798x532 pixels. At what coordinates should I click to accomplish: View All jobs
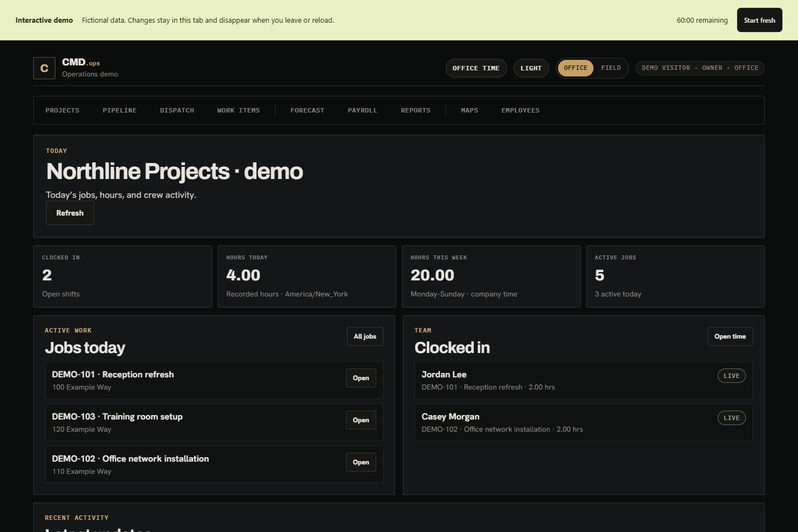(x=365, y=336)
